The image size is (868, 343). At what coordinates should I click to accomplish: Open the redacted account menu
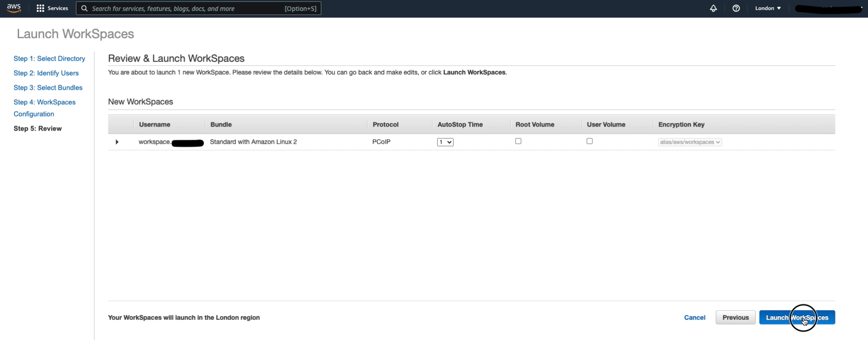tap(829, 9)
